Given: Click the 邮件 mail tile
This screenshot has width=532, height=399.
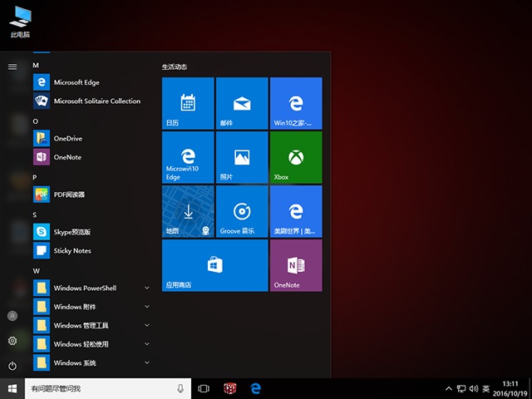Looking at the screenshot, I should (242, 103).
